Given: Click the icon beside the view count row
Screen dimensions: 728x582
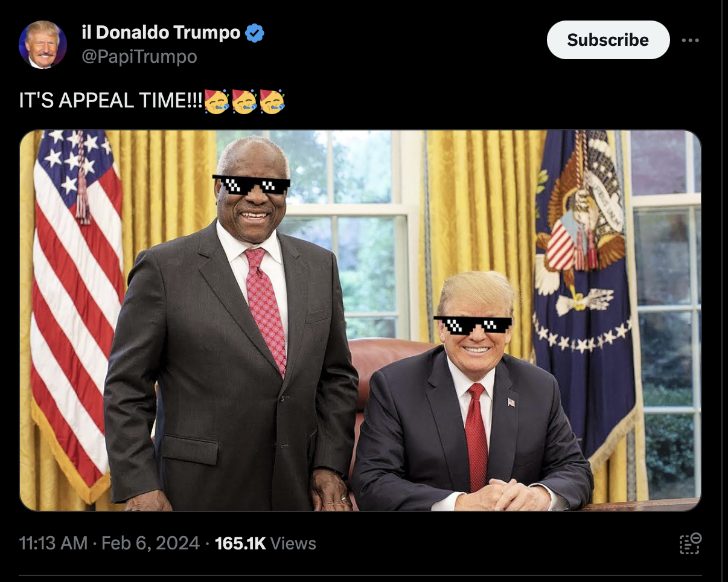Looking at the screenshot, I should (690, 543).
